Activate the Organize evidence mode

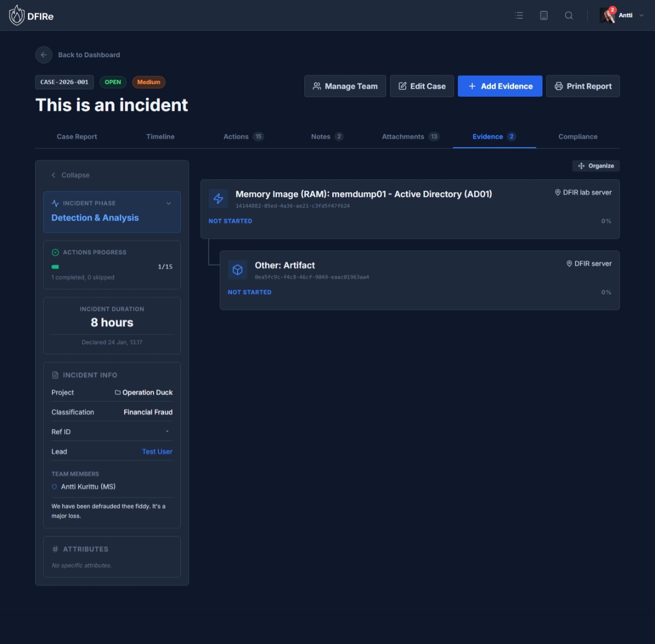(x=596, y=165)
